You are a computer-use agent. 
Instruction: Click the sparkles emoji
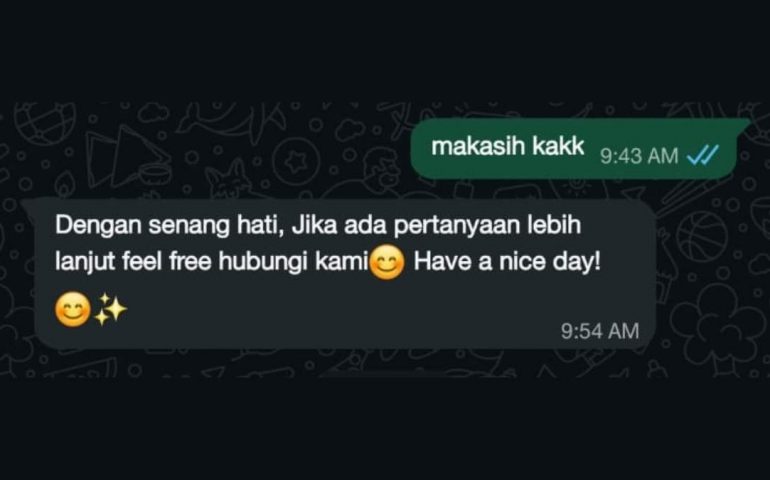click(x=110, y=310)
